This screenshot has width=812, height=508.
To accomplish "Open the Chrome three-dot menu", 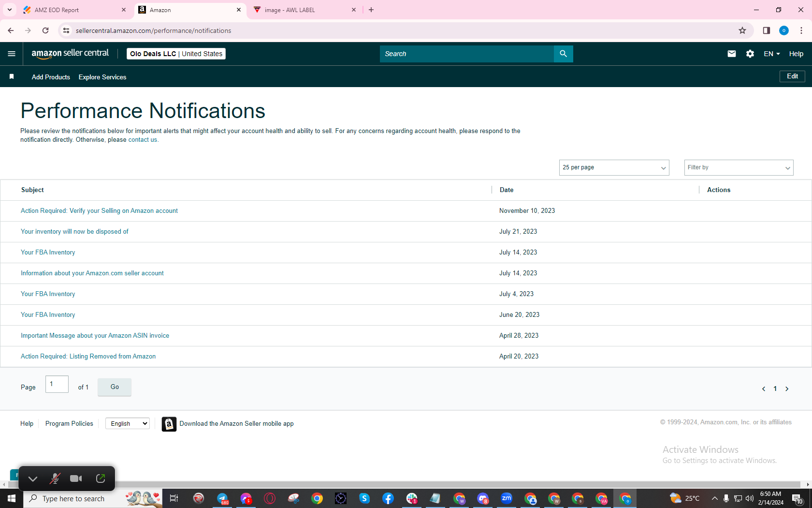I will pos(801,30).
